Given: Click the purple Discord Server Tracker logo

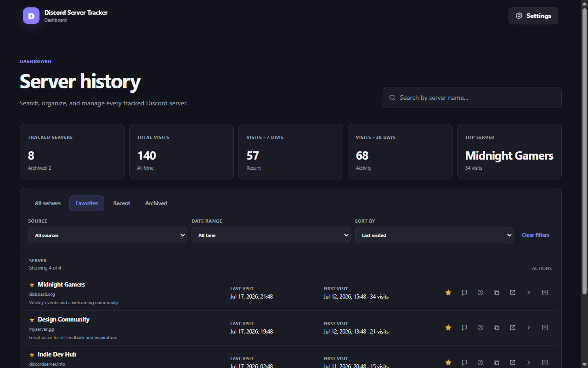Looking at the screenshot, I should click(x=31, y=16).
